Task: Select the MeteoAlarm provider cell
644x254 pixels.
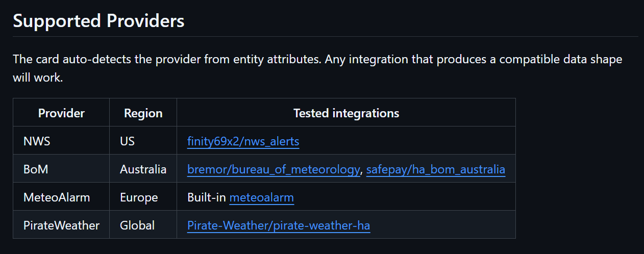Action: coord(57,197)
